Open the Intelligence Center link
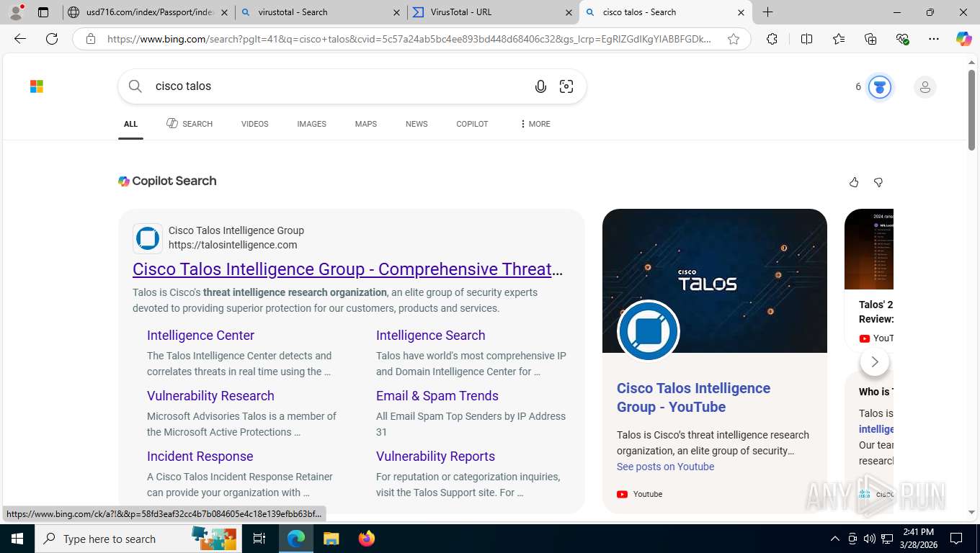The width and height of the screenshot is (980, 553). [200, 336]
